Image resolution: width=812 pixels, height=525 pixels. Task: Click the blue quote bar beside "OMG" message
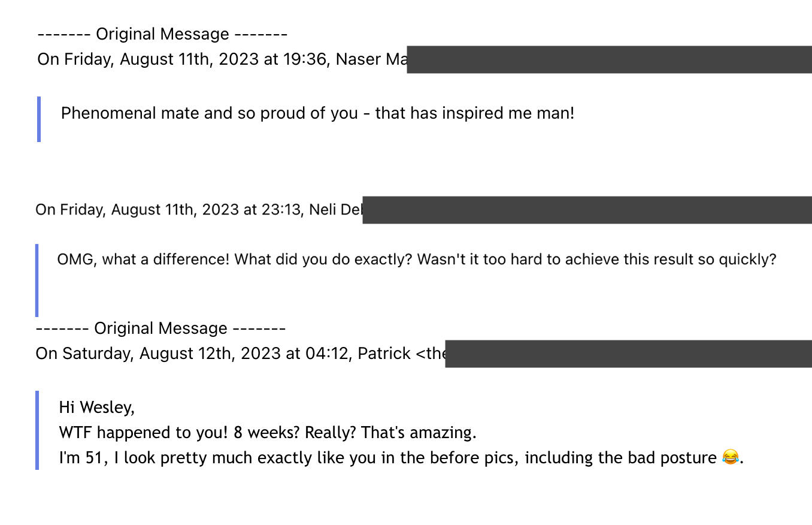pos(37,280)
